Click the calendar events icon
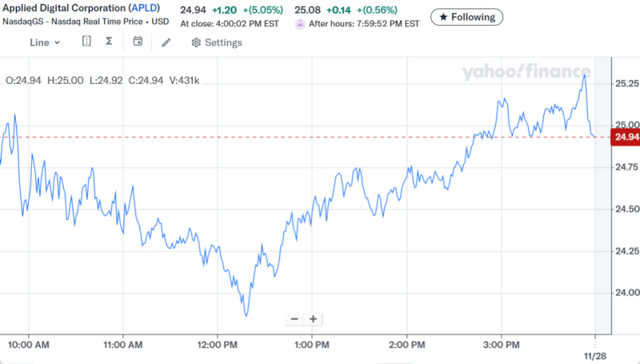Viewport: 640px width, 364px height. 138,42
